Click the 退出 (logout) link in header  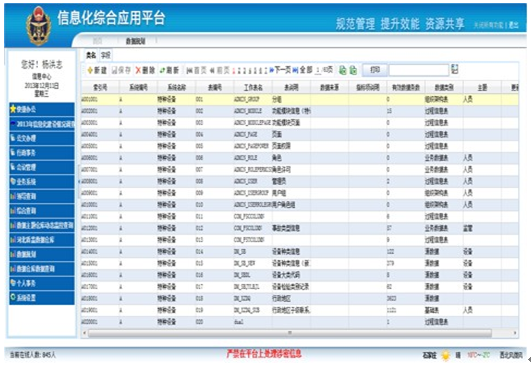(x=513, y=25)
